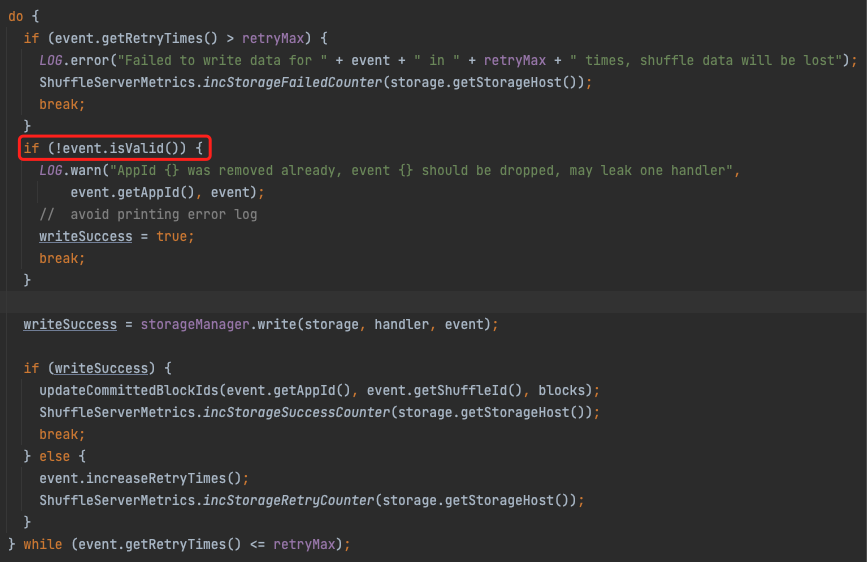This screenshot has width=867, height=562.
Task: Click 'break;' below writeSuccess = true
Action: (62, 258)
